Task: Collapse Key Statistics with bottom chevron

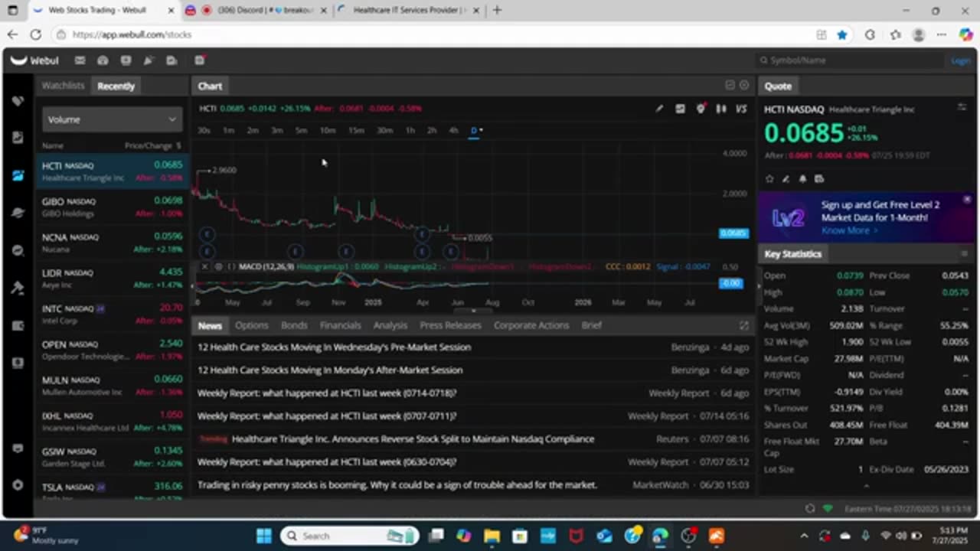Action: [866, 486]
